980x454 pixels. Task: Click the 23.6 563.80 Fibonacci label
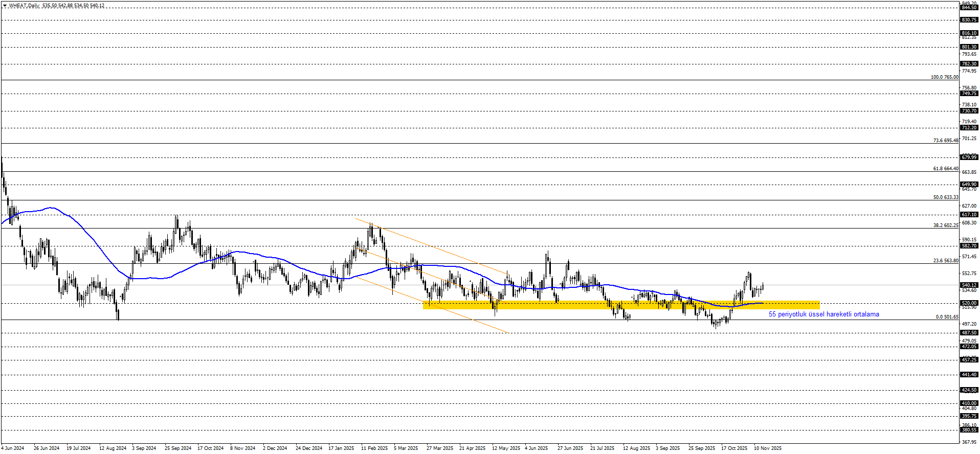[x=945, y=261]
